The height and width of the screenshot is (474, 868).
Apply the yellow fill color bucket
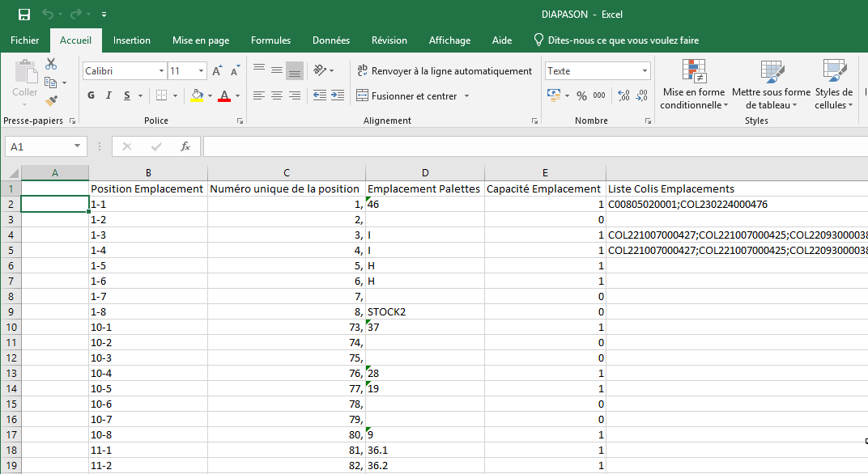[x=197, y=95]
